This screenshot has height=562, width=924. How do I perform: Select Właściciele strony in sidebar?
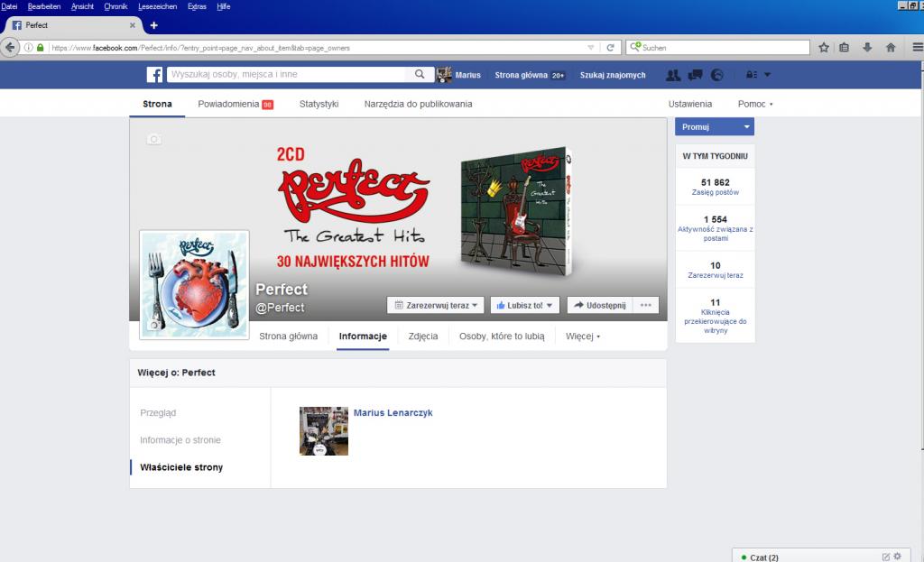(x=181, y=467)
